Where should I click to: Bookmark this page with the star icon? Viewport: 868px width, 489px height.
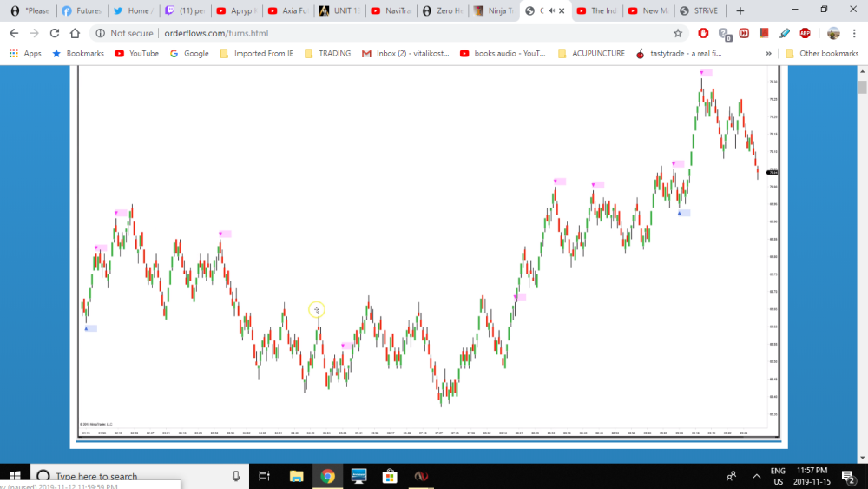click(678, 33)
